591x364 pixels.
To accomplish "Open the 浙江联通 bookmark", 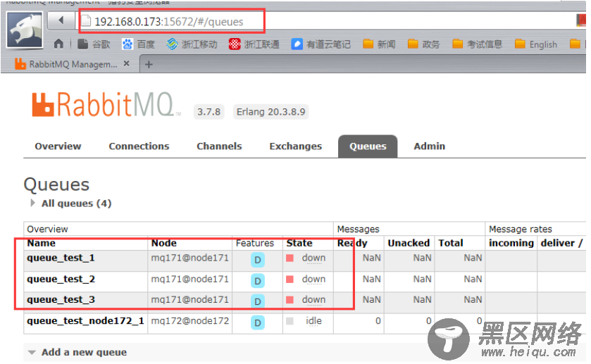I will point(254,44).
